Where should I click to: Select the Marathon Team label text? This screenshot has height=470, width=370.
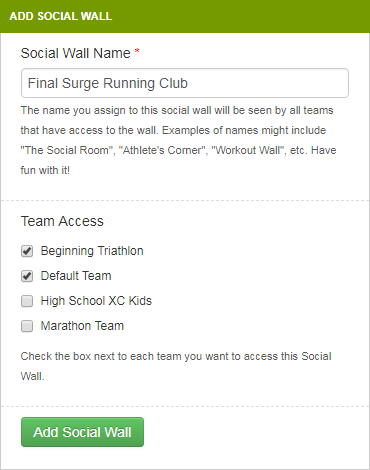tap(82, 326)
